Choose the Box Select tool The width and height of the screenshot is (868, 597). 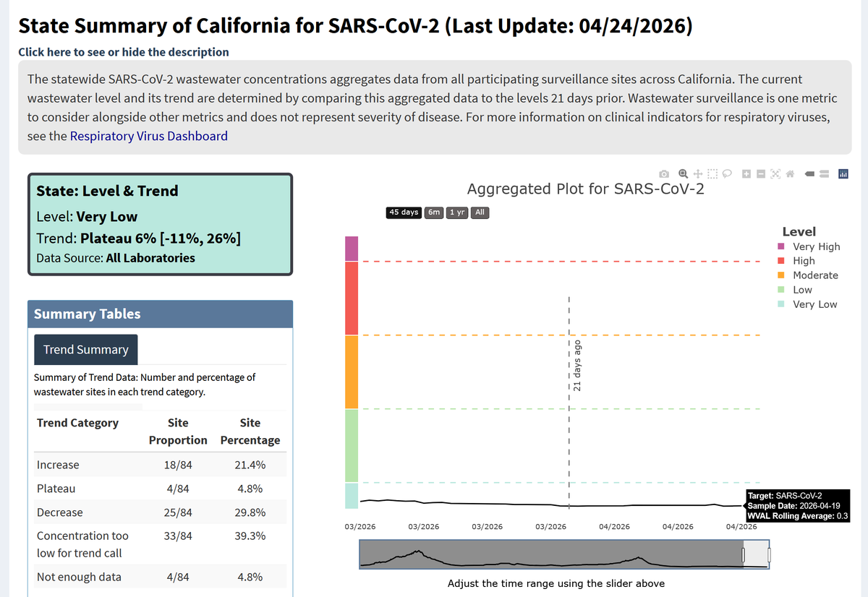(x=712, y=174)
